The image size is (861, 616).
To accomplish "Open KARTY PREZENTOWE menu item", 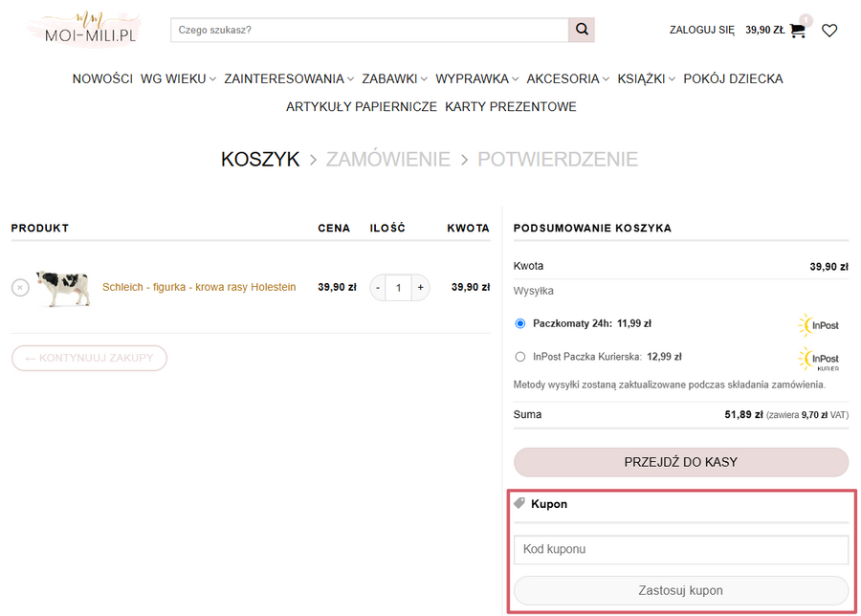I will click(511, 107).
